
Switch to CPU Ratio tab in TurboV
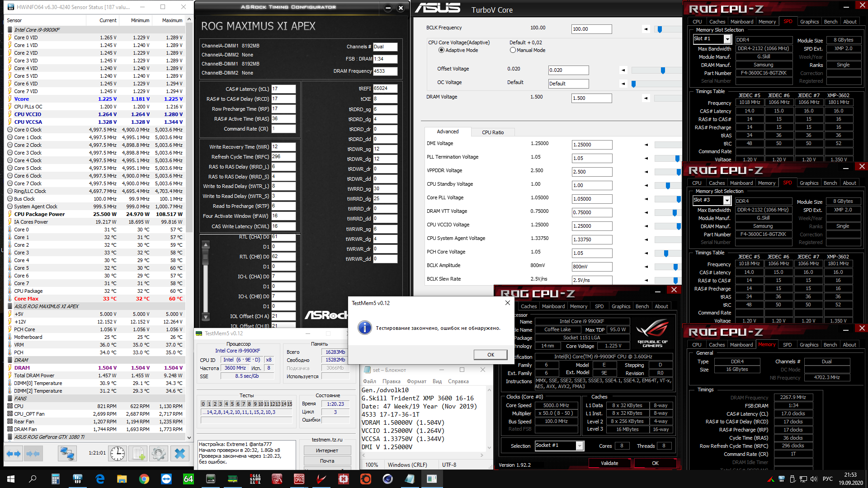pyautogui.click(x=492, y=132)
